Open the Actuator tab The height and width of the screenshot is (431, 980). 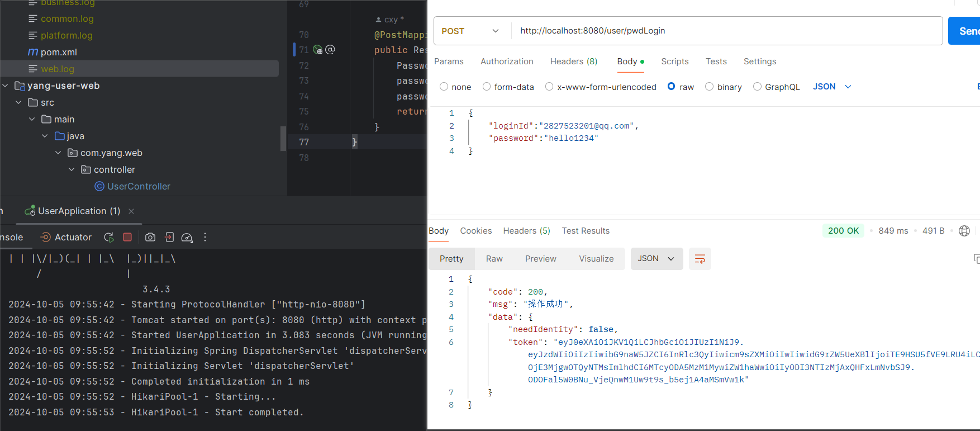[66, 237]
